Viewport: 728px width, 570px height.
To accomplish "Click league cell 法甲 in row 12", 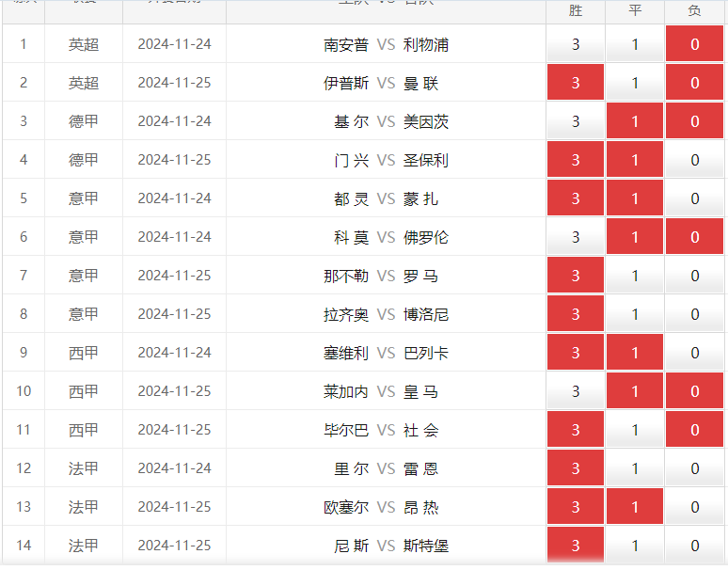I will pyautogui.click(x=84, y=467).
